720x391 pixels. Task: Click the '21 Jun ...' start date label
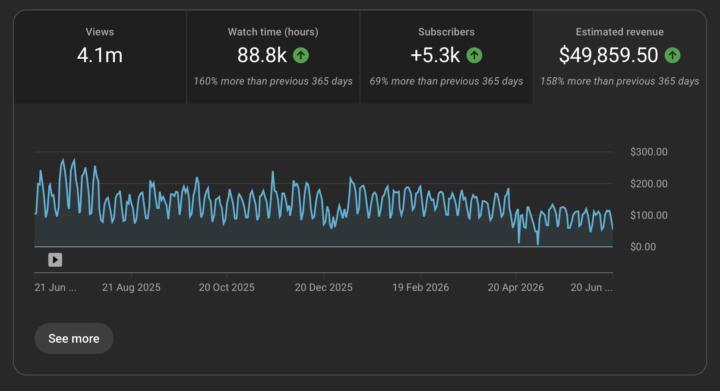pos(56,287)
